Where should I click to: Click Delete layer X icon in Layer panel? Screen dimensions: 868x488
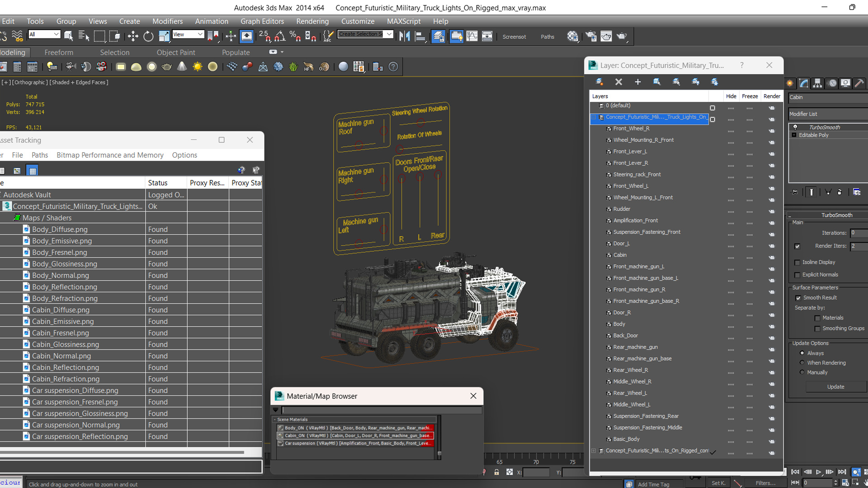click(618, 82)
